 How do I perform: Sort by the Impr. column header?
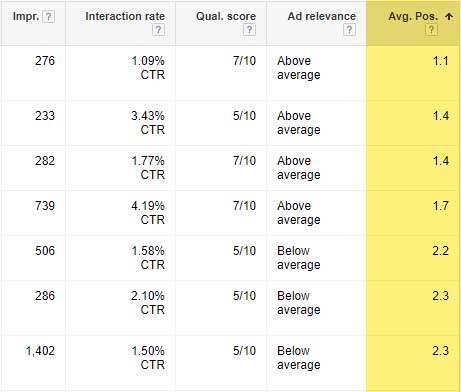[26, 16]
